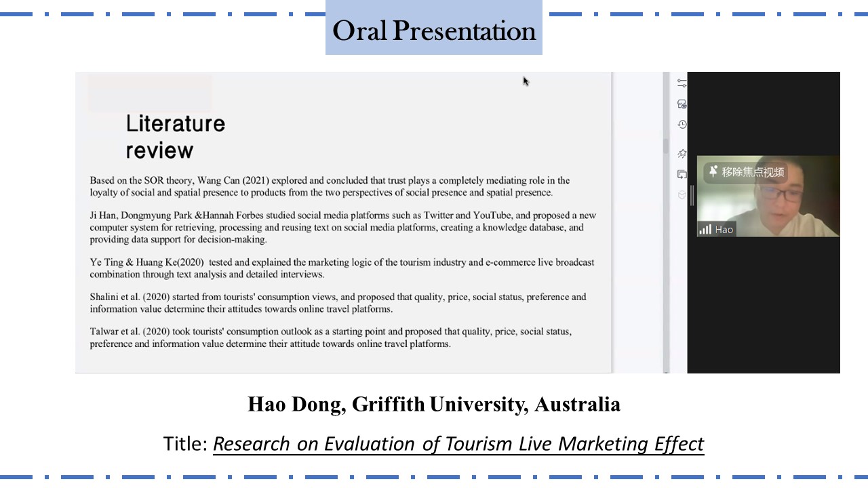Screen dimensions: 868x488
Task: Click the signal bars icon beside Hao
Action: tap(705, 229)
